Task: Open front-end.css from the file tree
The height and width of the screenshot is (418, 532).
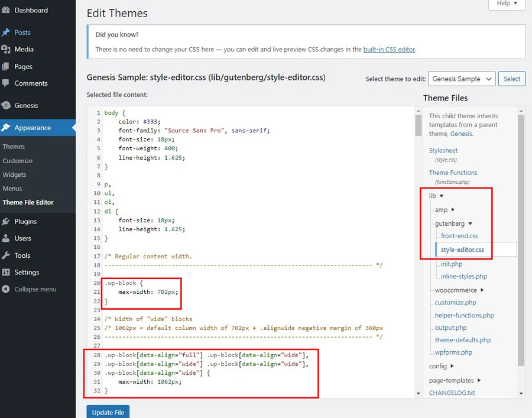Action: click(x=458, y=235)
